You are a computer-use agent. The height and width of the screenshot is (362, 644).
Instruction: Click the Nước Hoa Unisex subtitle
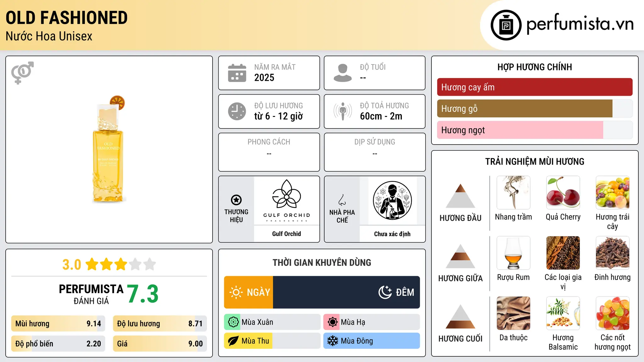click(49, 36)
